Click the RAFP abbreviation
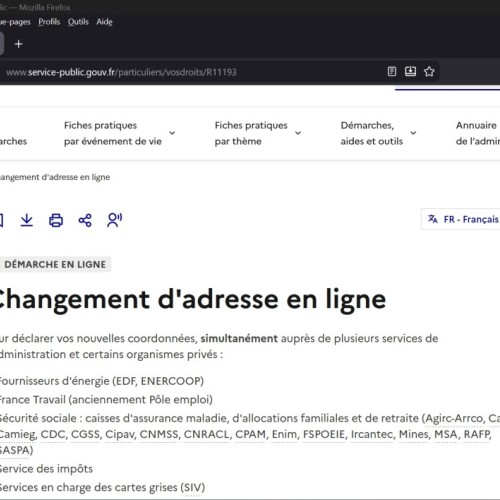 [477, 434]
